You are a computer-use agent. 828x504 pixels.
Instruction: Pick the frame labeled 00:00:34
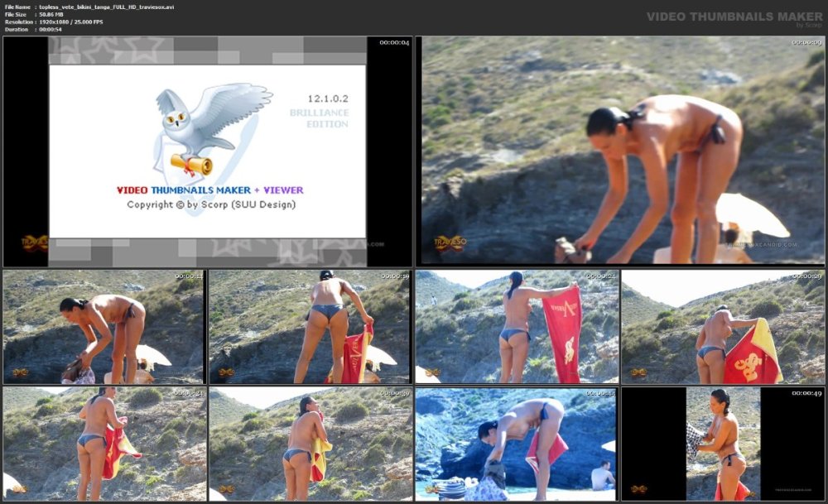pos(104,444)
